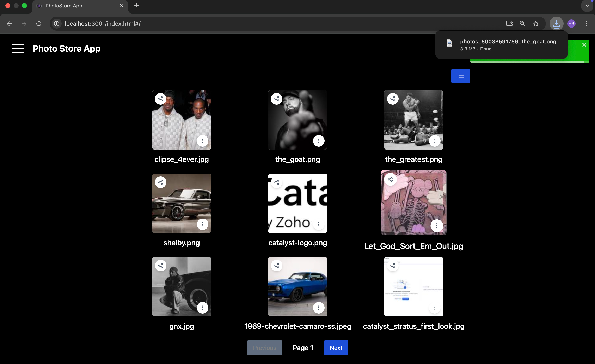Viewport: 595px width, 364px height.
Task: Share the gnx.jpg photo
Action: tap(161, 266)
